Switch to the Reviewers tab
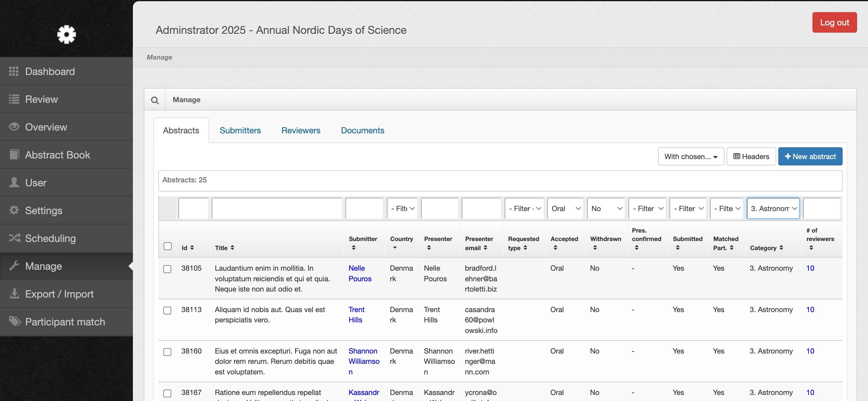The width and height of the screenshot is (868, 401). coord(301,131)
